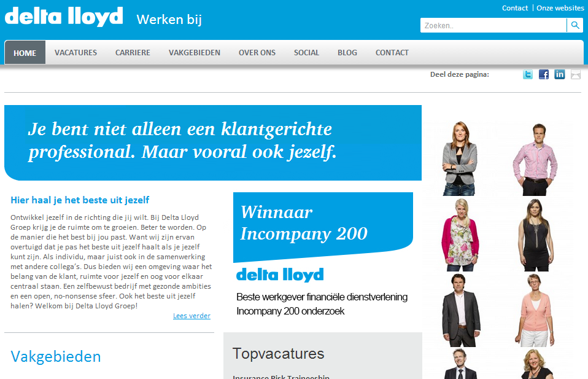Focus the Zoeken search field
This screenshot has height=379, width=588.
[x=493, y=25]
